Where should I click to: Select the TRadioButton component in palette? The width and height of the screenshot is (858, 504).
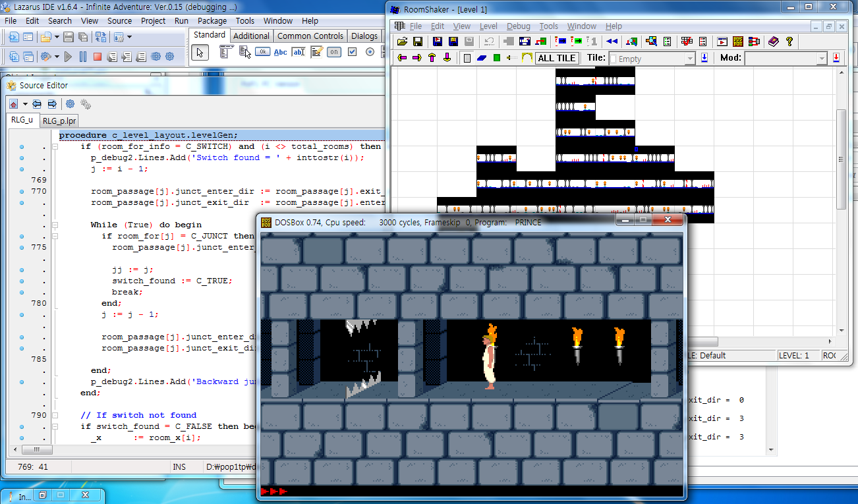[x=370, y=52]
